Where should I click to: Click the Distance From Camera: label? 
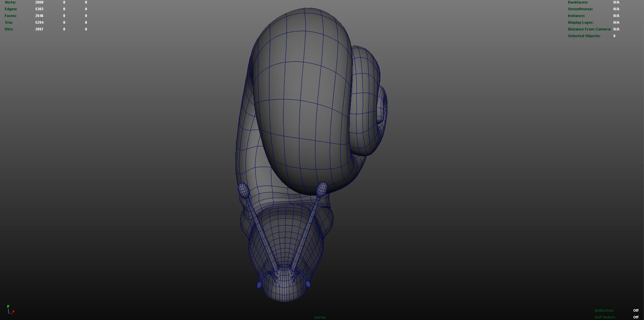pos(589,29)
